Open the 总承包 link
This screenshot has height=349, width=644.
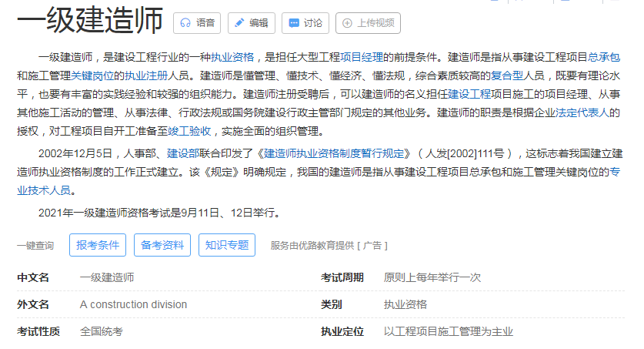(x=604, y=57)
